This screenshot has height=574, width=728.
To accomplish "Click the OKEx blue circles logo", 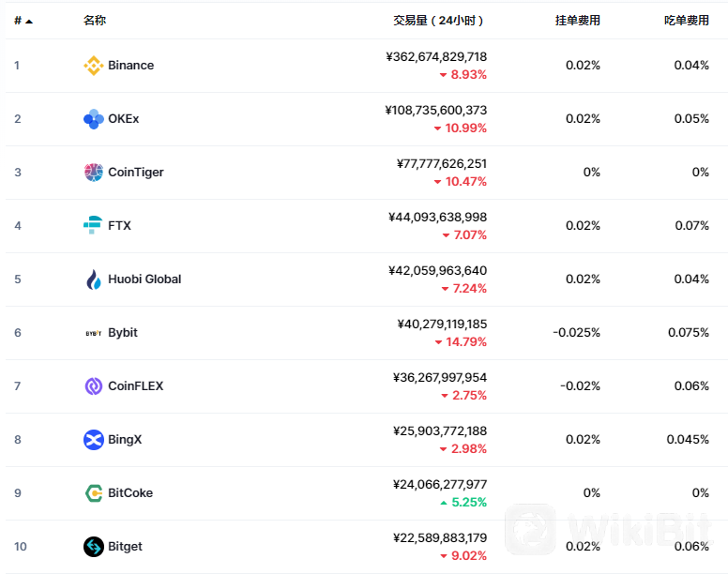I will tap(93, 119).
